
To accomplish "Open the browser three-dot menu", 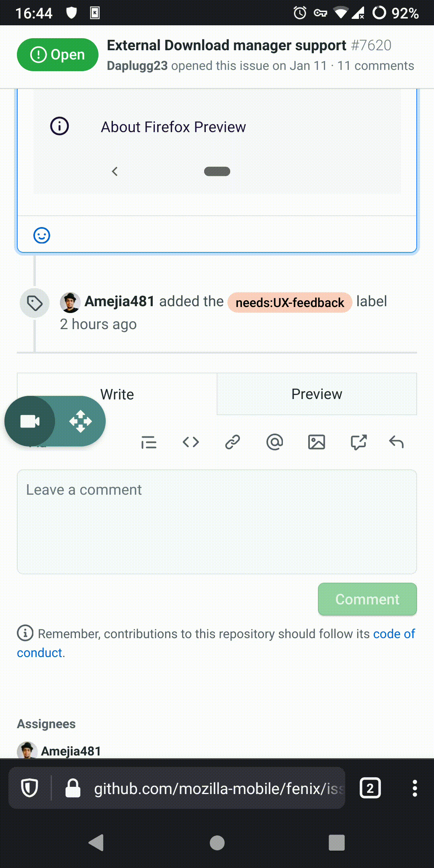I will (415, 788).
